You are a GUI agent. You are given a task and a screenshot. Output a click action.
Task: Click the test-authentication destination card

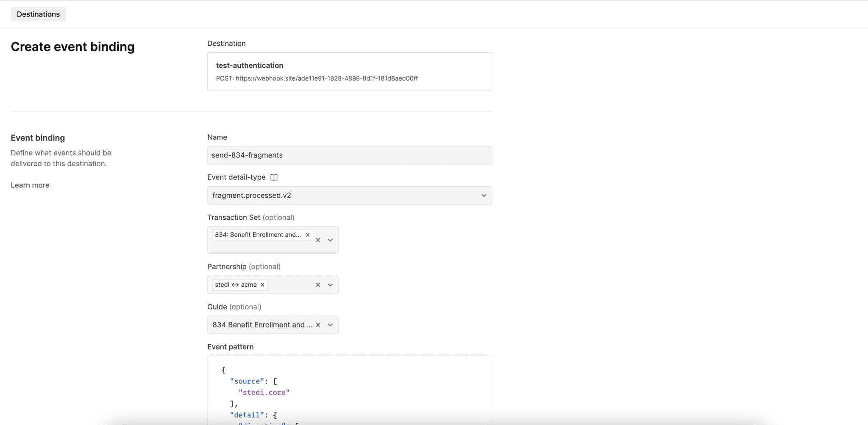click(349, 71)
